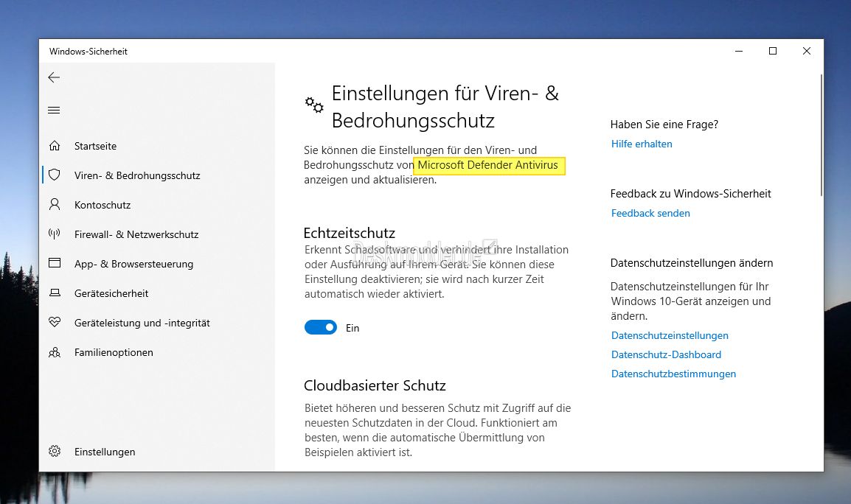Image resolution: width=851 pixels, height=504 pixels.
Task: Click the "Feedback zu Windows-Sicherheit" heading
Action: [690, 194]
